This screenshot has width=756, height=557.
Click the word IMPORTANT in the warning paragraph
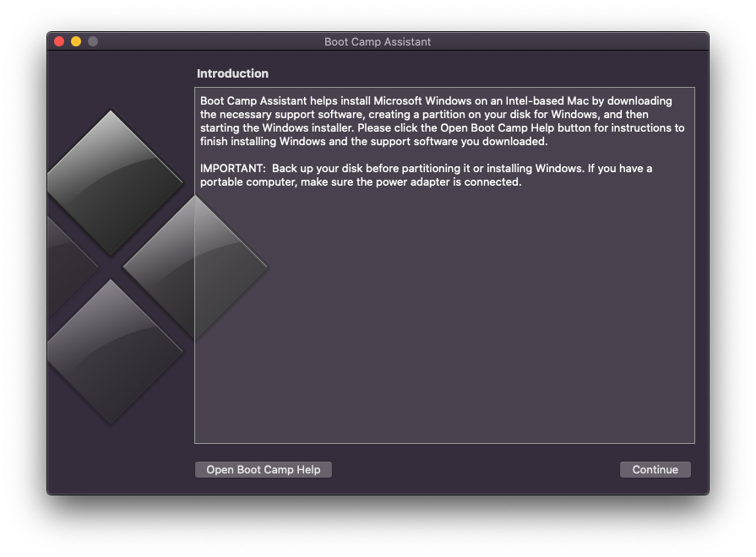231,169
